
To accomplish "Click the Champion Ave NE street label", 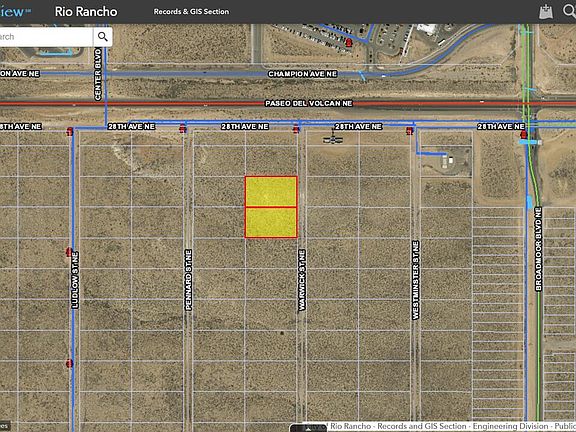I will point(302,74).
